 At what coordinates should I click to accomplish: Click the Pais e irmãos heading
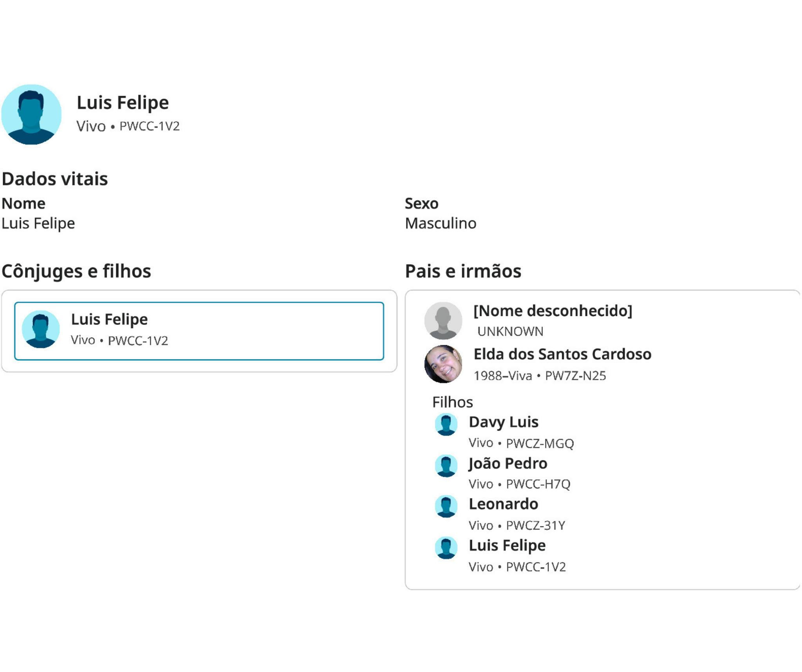pos(463,271)
